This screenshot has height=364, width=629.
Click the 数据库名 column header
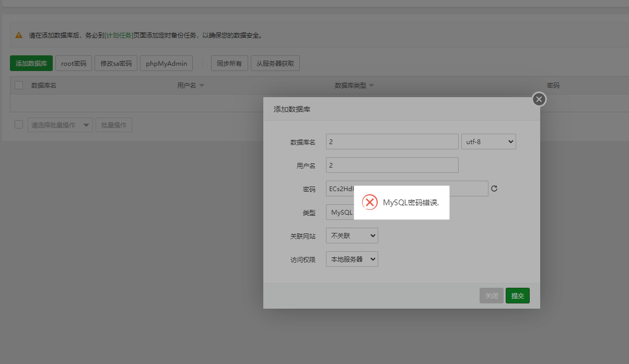[x=44, y=85]
